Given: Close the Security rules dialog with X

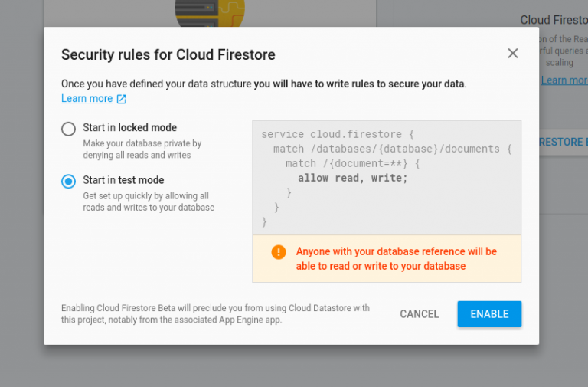Looking at the screenshot, I should 513,54.
